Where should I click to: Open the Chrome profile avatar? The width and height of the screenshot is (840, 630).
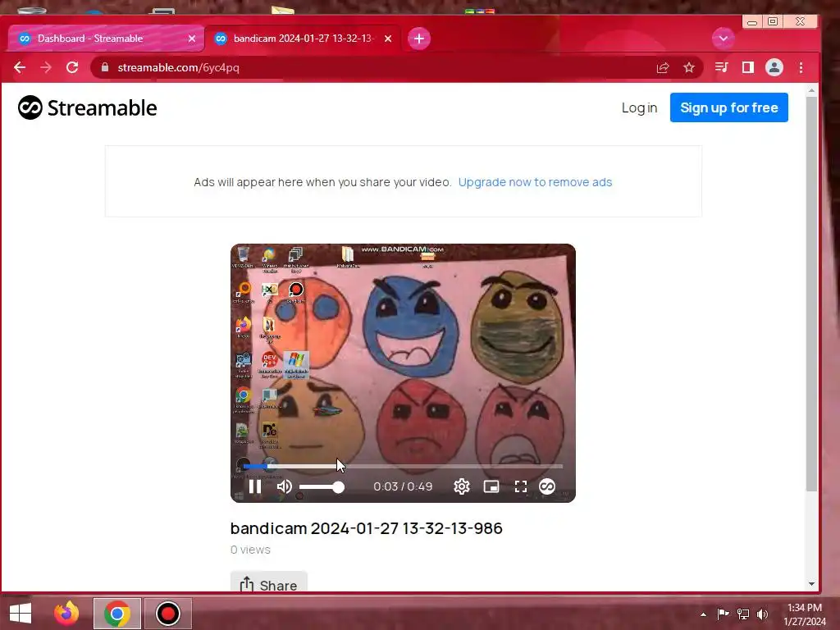coord(774,67)
